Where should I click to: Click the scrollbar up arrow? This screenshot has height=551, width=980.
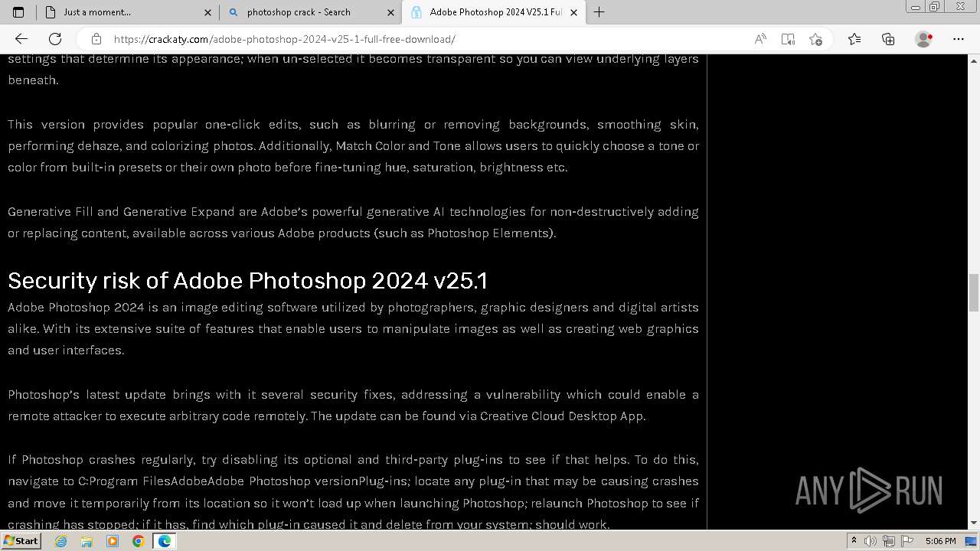pyautogui.click(x=974, y=60)
